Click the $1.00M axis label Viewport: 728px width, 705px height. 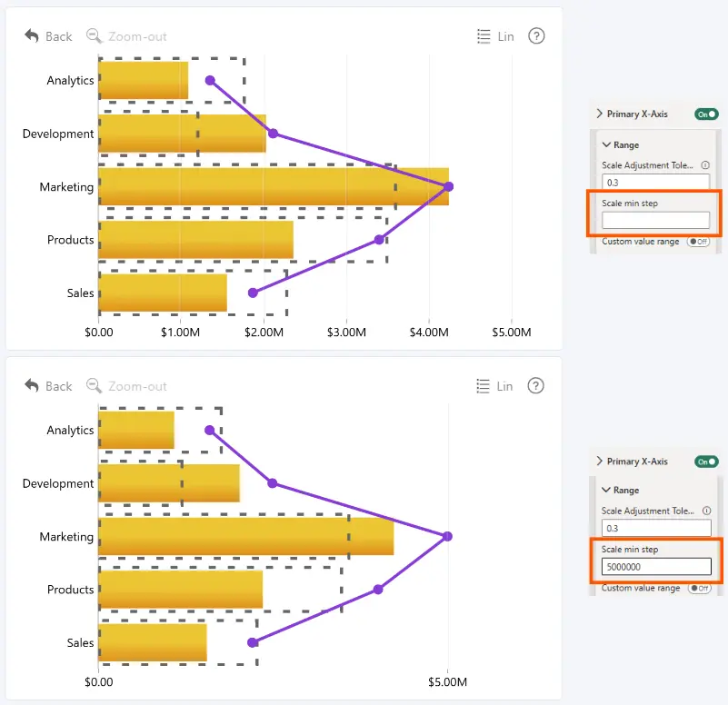[180, 333]
